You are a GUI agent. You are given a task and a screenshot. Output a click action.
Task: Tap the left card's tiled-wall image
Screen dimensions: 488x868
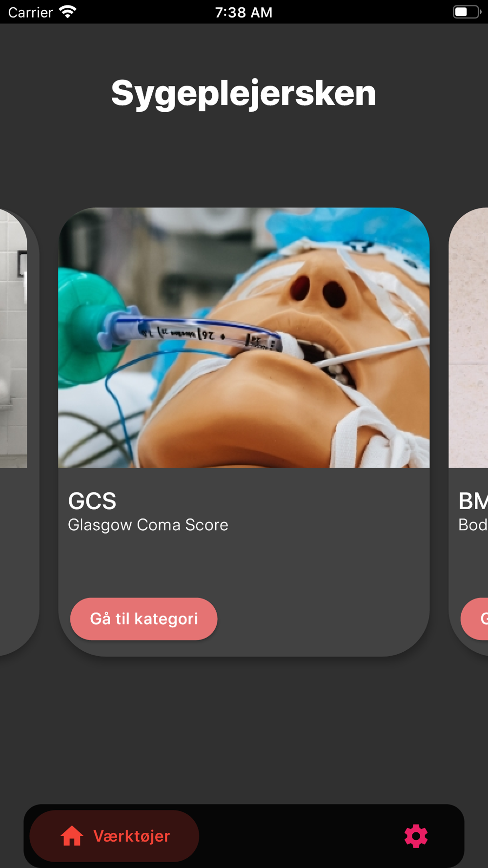click(13, 337)
